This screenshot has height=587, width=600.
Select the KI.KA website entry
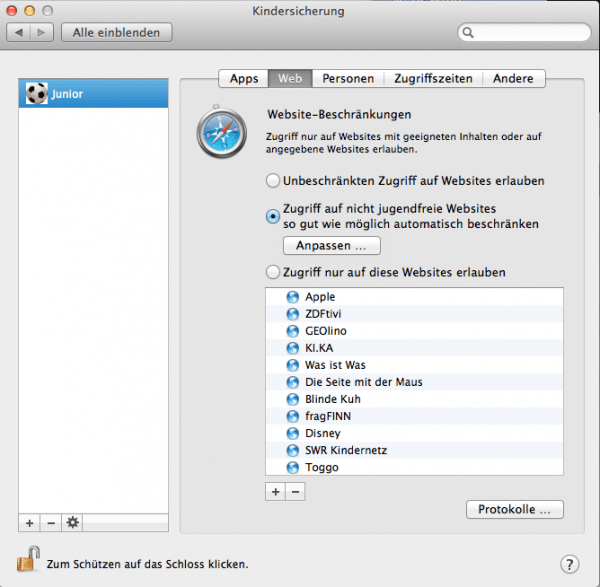tap(414, 348)
